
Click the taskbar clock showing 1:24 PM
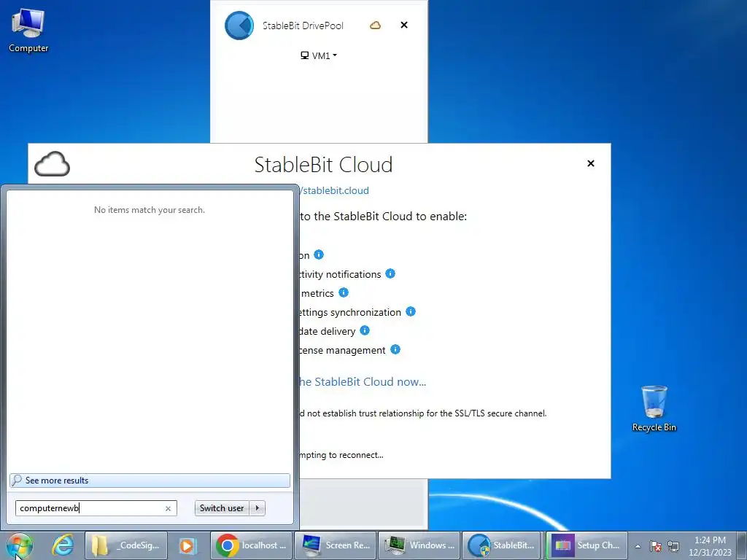[x=710, y=545]
